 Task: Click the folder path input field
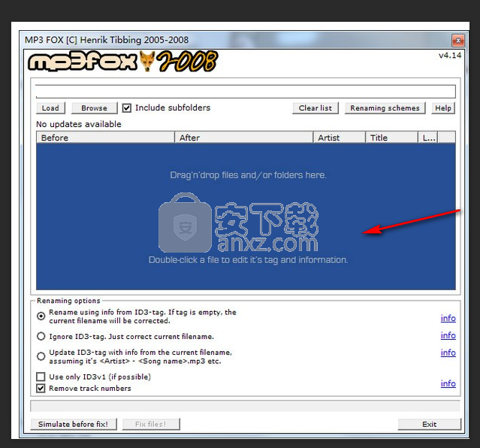pyautogui.click(x=246, y=91)
